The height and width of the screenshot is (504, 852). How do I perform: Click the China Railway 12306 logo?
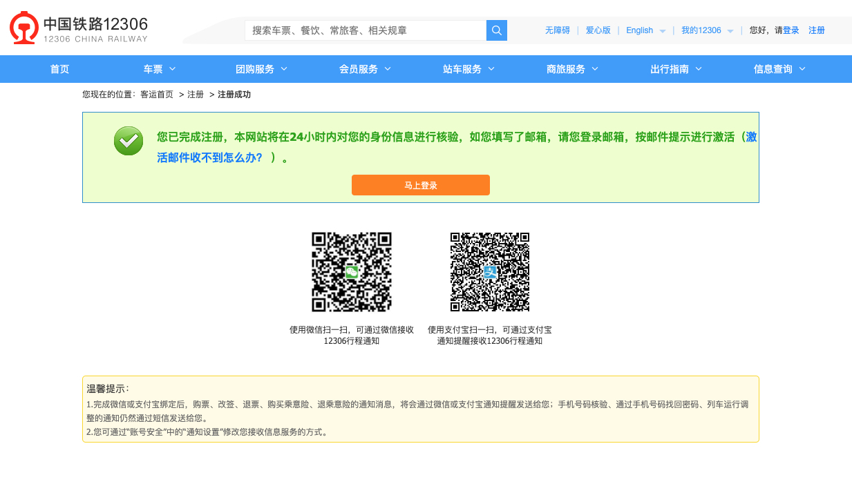[x=78, y=28]
